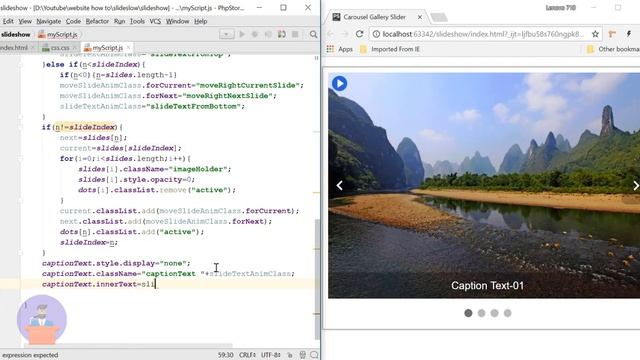Collapse the 'else if(n<slideIndex)' code block

click(20, 64)
